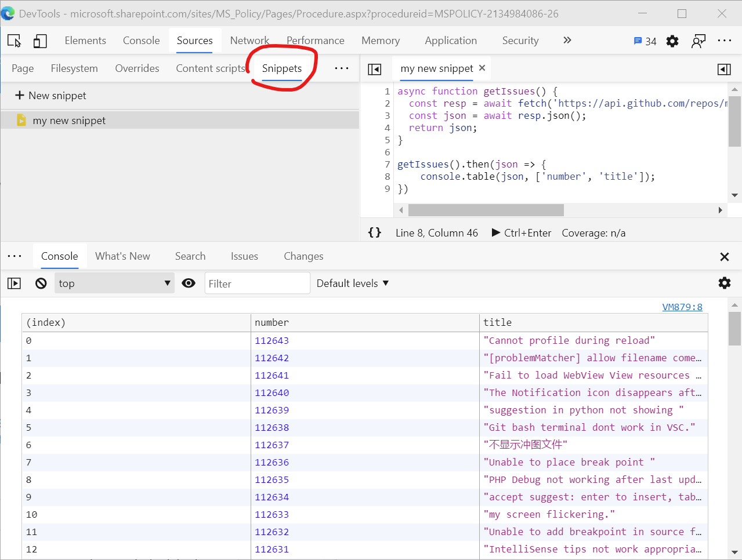Screen dimensions: 742x560
Task: Clear the console output
Action: (x=41, y=283)
